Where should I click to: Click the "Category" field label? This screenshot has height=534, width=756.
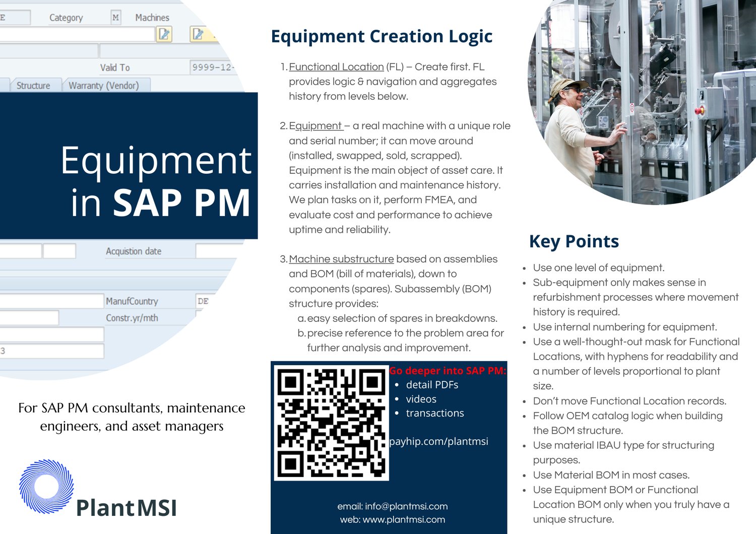[x=66, y=18]
